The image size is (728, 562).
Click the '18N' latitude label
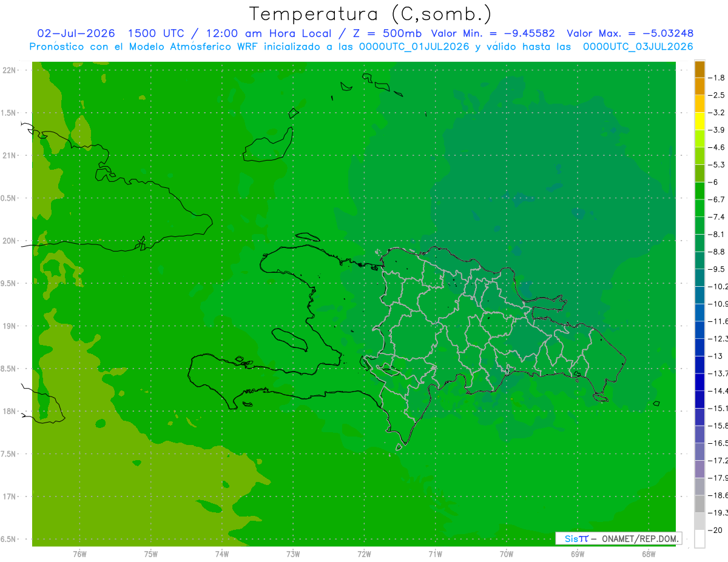9,411
